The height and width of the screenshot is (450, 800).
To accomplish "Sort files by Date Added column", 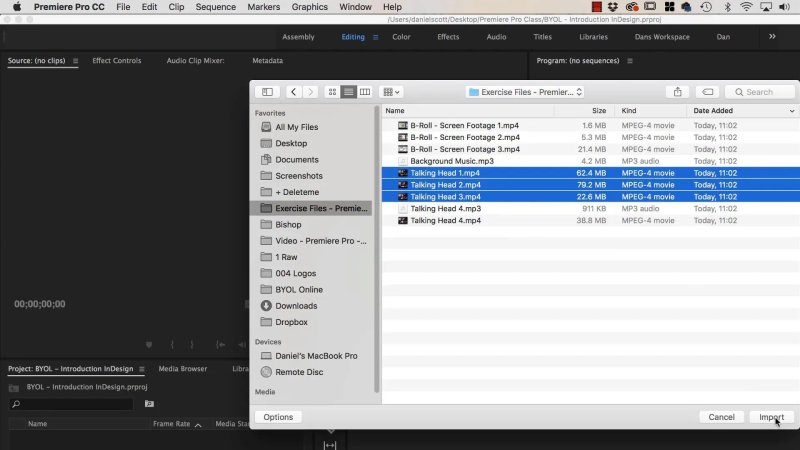I will [x=713, y=111].
